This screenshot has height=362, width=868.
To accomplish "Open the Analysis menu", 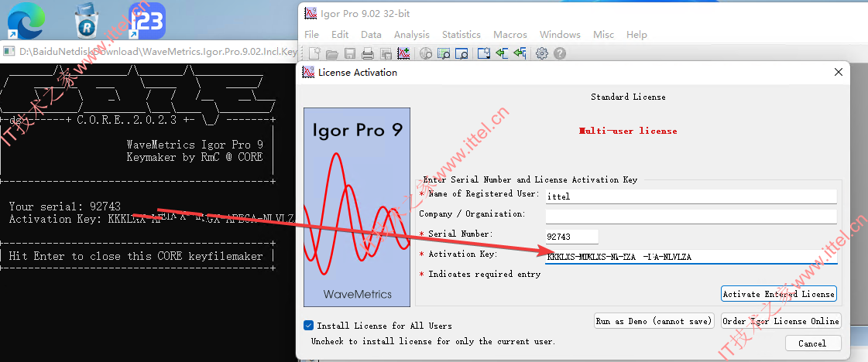I will click(411, 34).
